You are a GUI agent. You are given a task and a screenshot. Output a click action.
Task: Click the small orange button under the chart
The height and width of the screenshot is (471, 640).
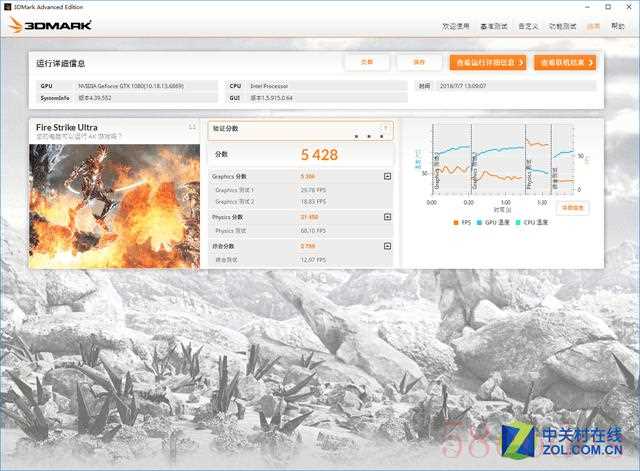click(x=572, y=208)
